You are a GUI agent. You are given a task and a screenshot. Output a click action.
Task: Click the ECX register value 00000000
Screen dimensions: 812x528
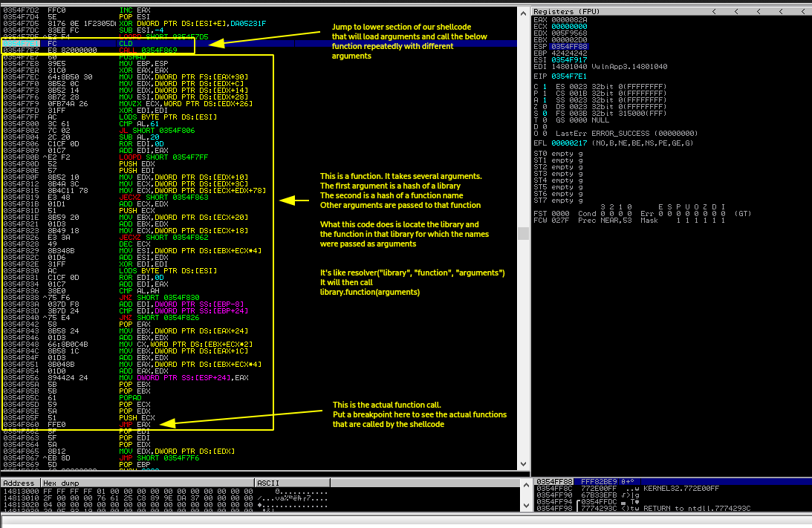(569, 27)
